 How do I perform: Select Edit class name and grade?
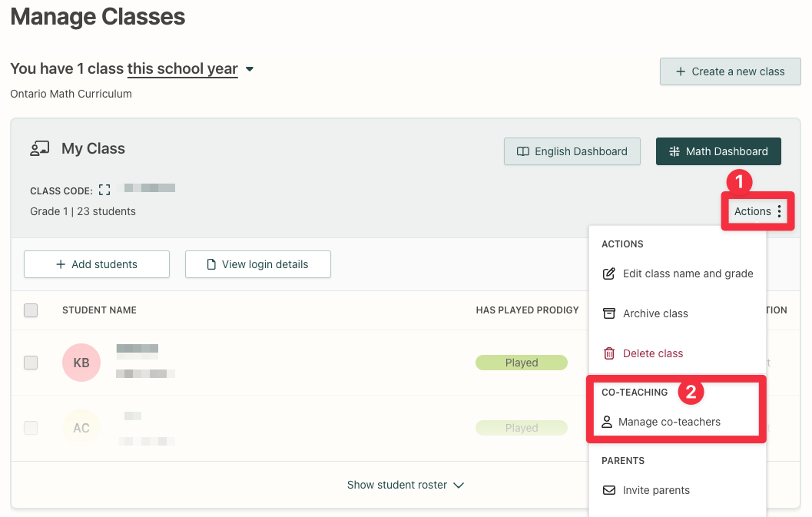pyautogui.click(x=678, y=273)
